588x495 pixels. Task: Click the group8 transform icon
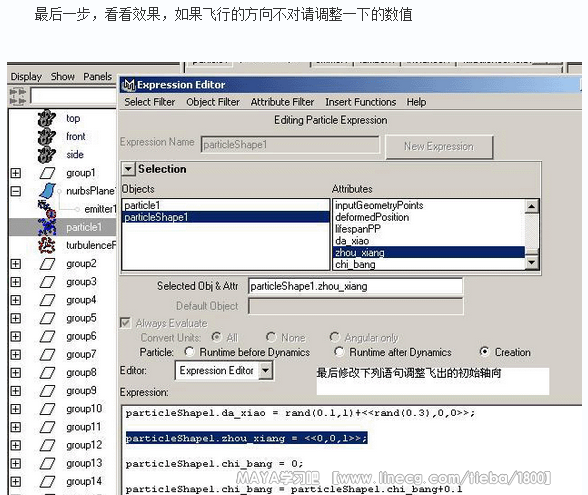47,373
